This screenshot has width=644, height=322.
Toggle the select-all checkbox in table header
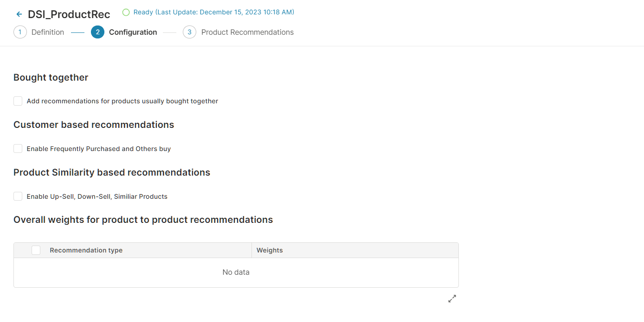36,250
